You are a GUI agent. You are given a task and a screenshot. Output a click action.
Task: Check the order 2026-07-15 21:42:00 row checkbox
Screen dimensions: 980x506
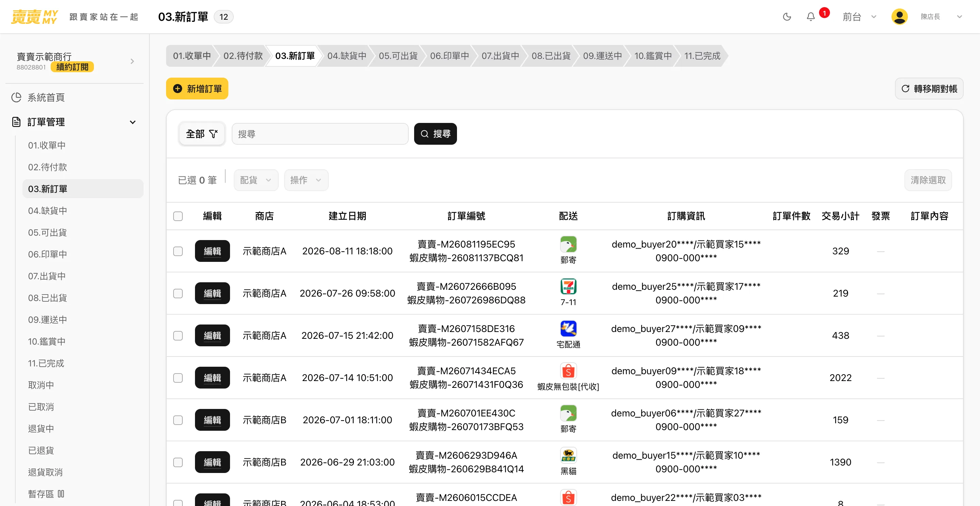click(x=178, y=336)
